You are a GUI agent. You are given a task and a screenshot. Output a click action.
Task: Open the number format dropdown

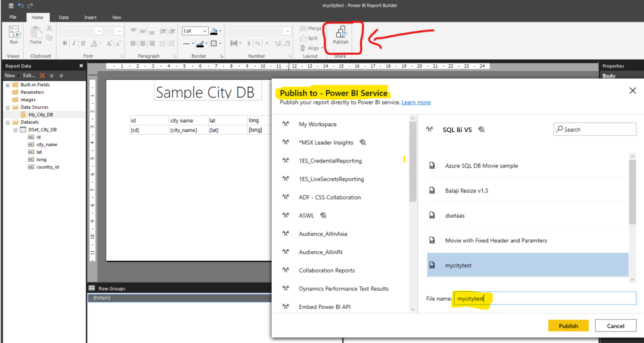point(289,31)
